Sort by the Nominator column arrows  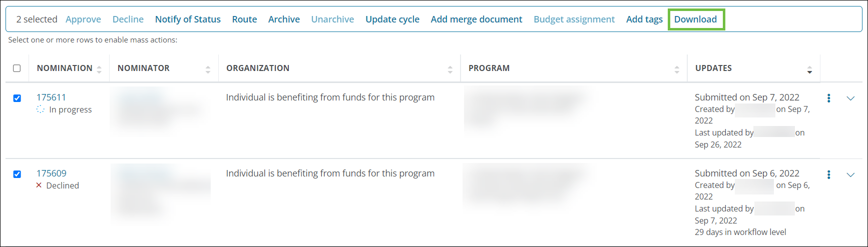208,69
